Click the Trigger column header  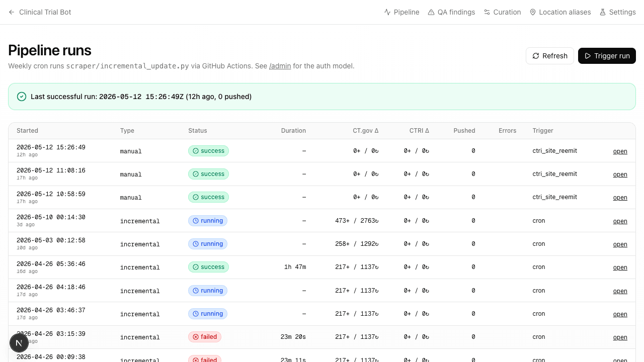tap(543, 131)
